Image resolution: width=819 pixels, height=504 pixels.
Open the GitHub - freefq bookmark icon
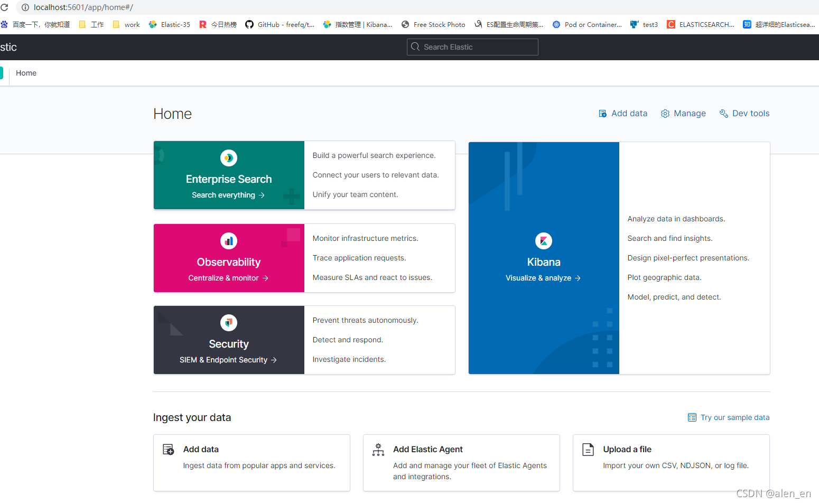[249, 24]
